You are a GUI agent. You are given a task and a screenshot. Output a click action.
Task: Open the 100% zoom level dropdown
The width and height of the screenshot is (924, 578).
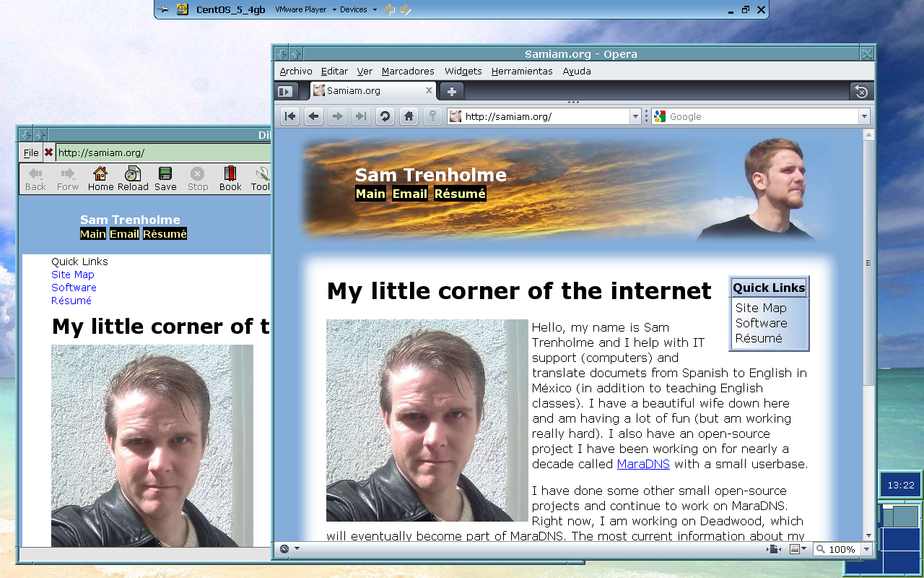point(866,549)
